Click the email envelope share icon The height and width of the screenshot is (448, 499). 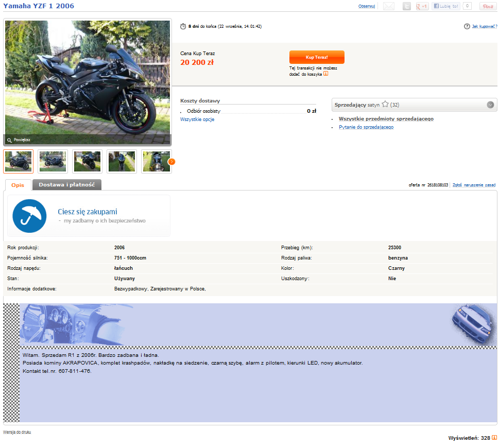point(388,6)
